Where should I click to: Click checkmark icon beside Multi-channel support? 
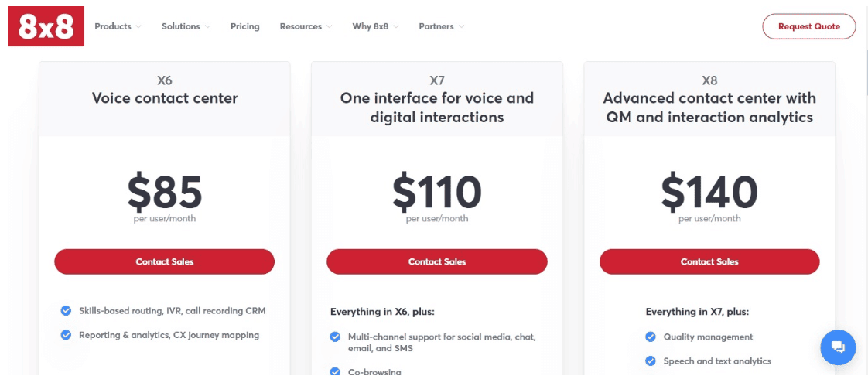[x=335, y=337]
